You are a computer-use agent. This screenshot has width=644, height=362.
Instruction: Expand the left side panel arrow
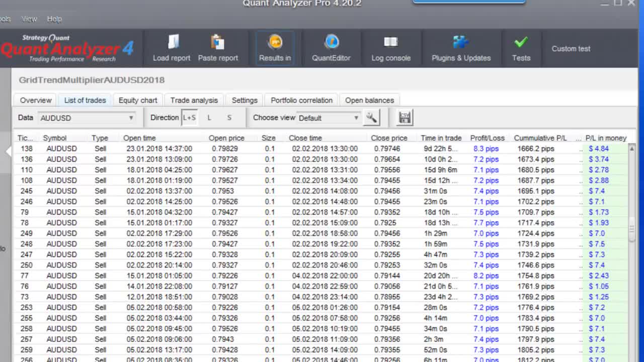[8, 151]
